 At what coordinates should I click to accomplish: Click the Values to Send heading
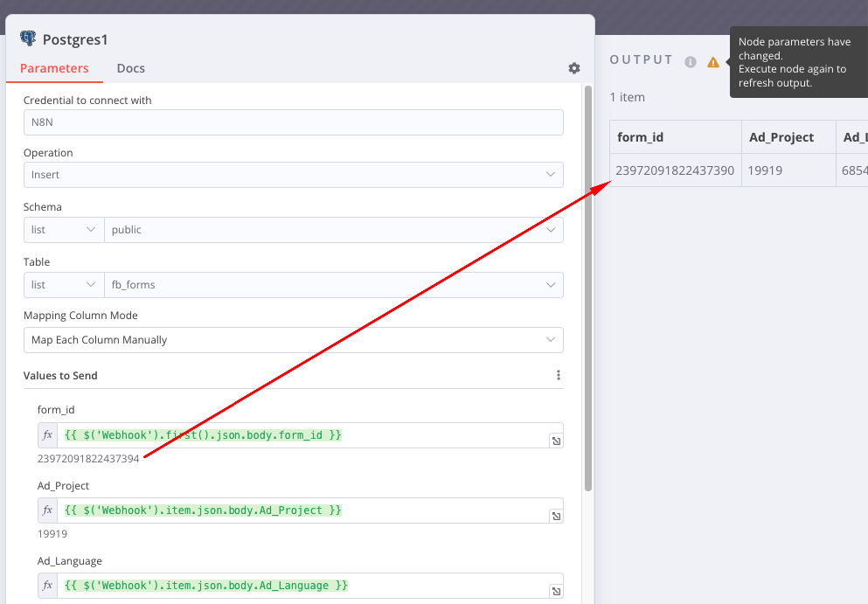(x=60, y=375)
